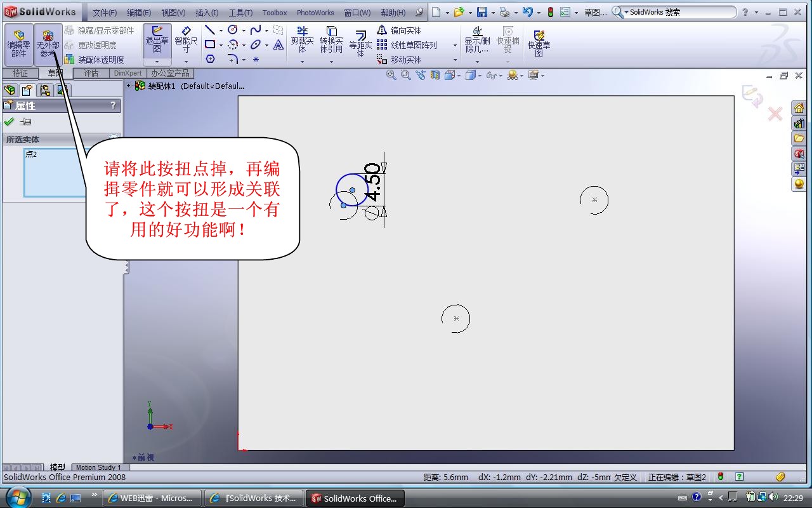The image size is (812, 508).
Task: Switch to the 办公室产品 tab
Action: click(x=170, y=73)
